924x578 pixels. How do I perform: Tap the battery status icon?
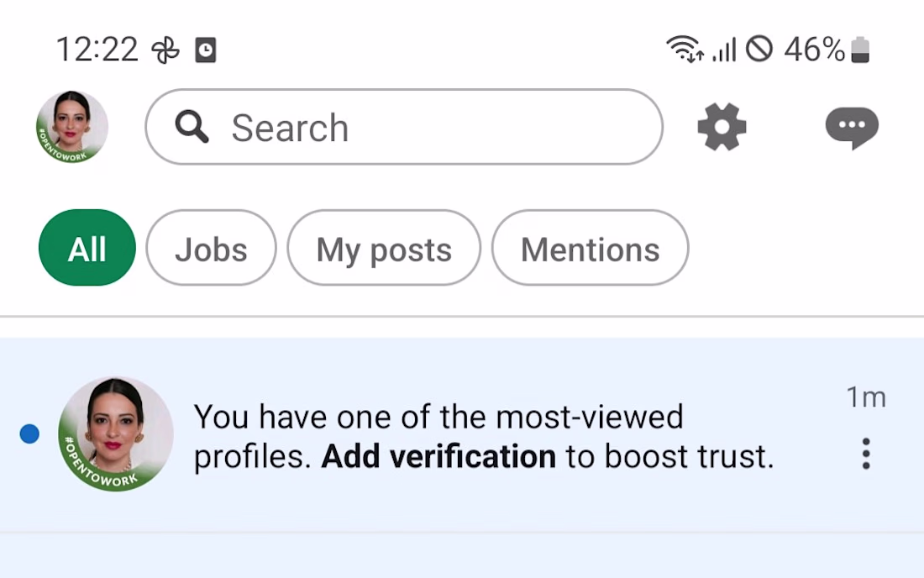tap(860, 50)
